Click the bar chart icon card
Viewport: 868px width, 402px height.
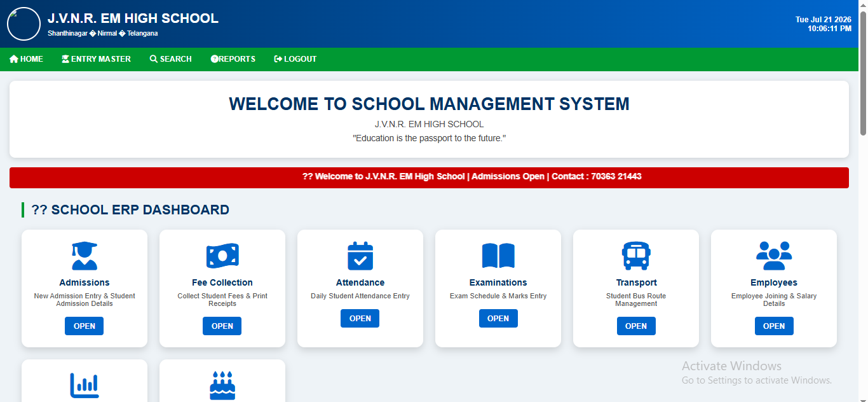pos(85,380)
